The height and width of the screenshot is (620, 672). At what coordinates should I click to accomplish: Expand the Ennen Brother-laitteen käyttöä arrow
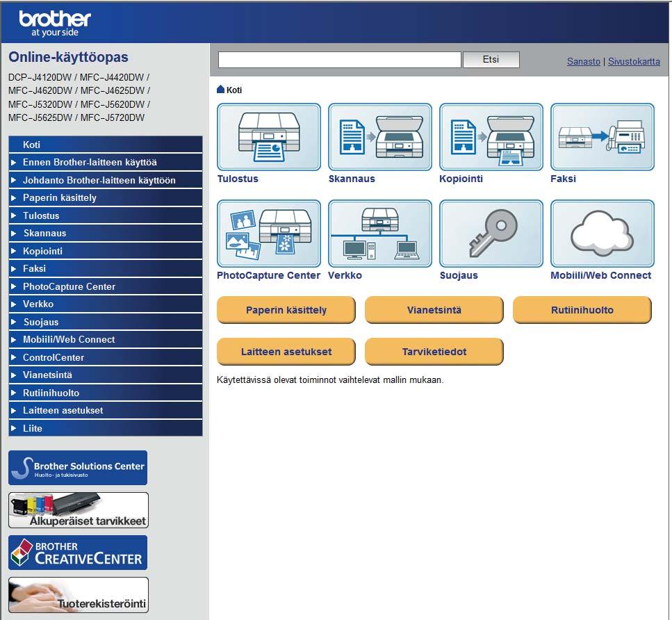point(14,163)
